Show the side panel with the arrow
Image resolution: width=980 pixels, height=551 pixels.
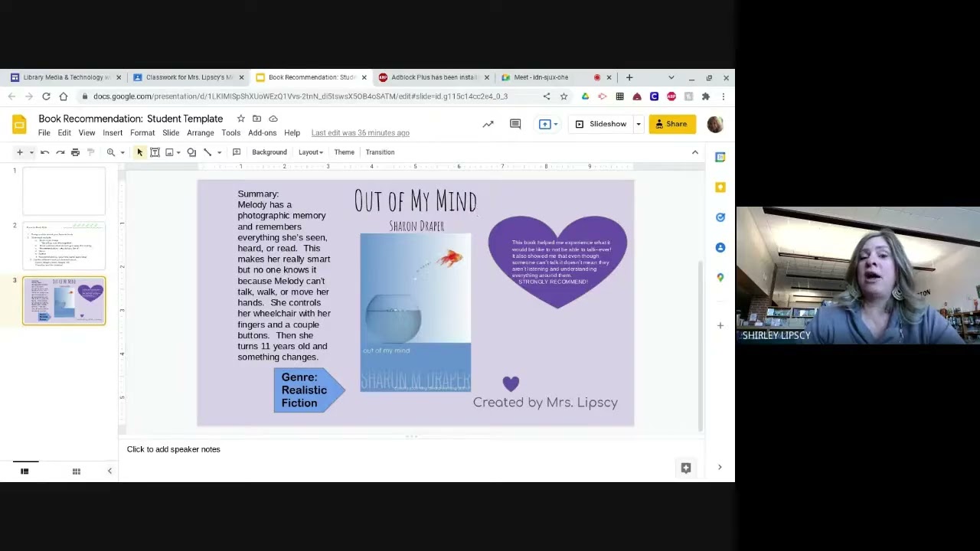point(720,468)
